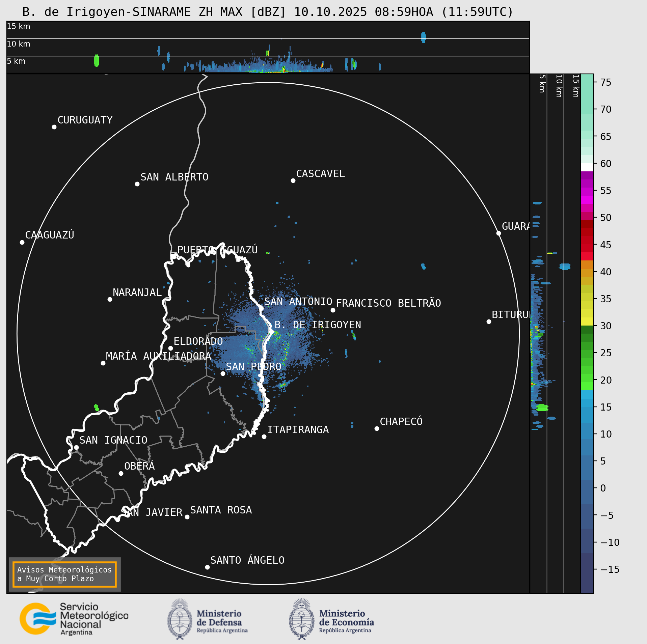Click the 20 dBZ green color band
Image resolution: width=647 pixels, height=644 pixels.
pos(587,380)
